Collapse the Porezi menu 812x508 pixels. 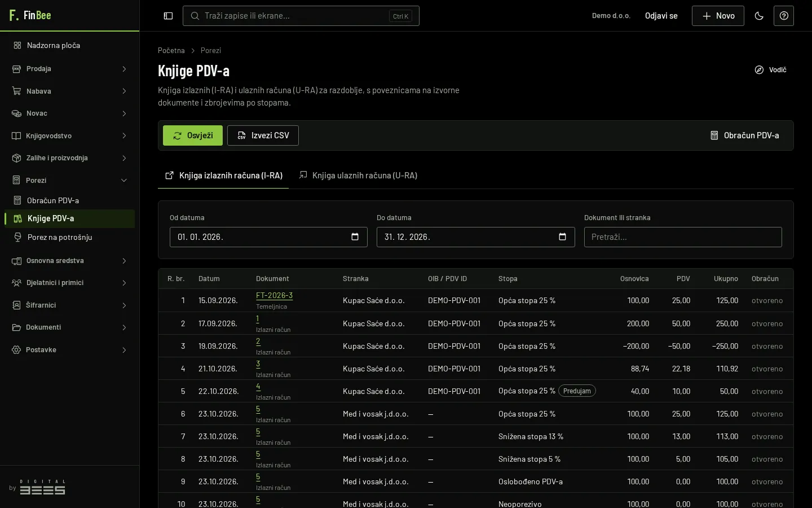point(69,180)
